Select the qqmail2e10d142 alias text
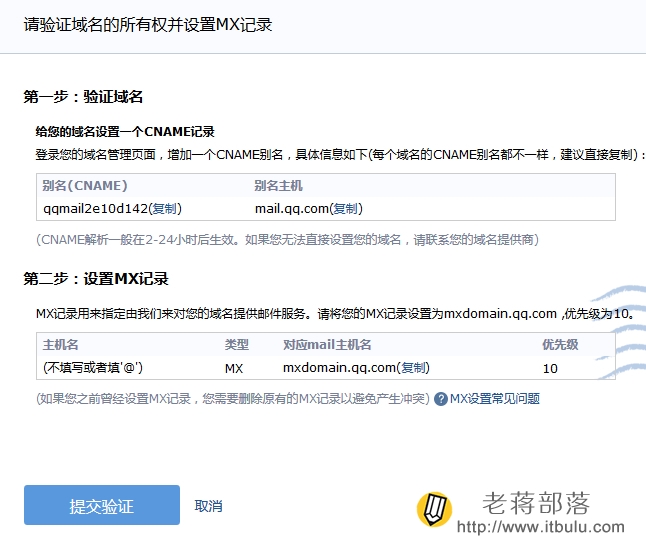646x537 pixels. (x=96, y=209)
